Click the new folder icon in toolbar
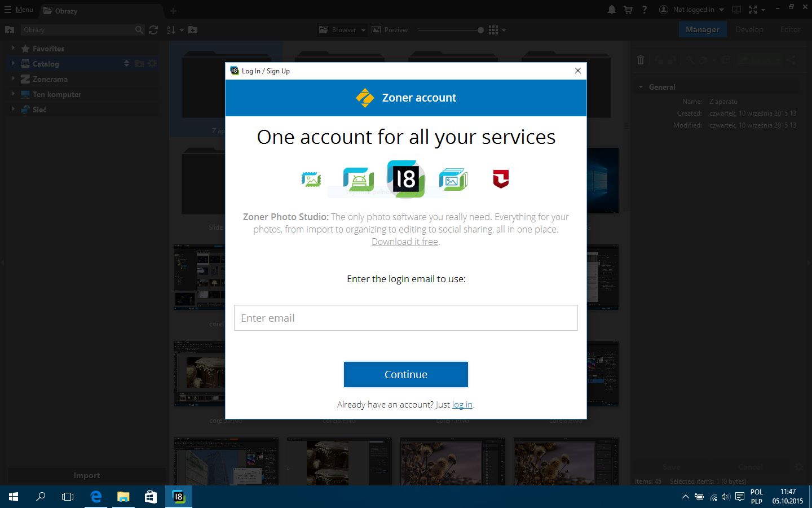Viewport: 812px width, 508px height. point(193,30)
